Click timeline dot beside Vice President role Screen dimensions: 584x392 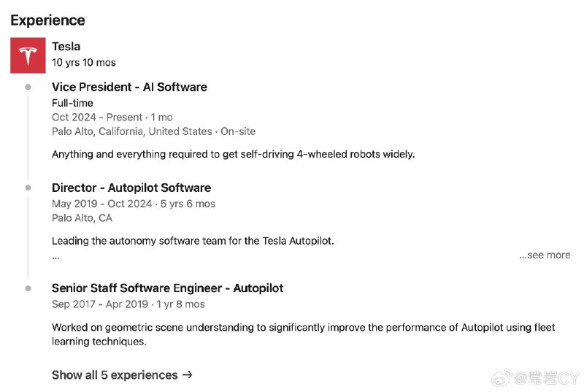(28, 87)
